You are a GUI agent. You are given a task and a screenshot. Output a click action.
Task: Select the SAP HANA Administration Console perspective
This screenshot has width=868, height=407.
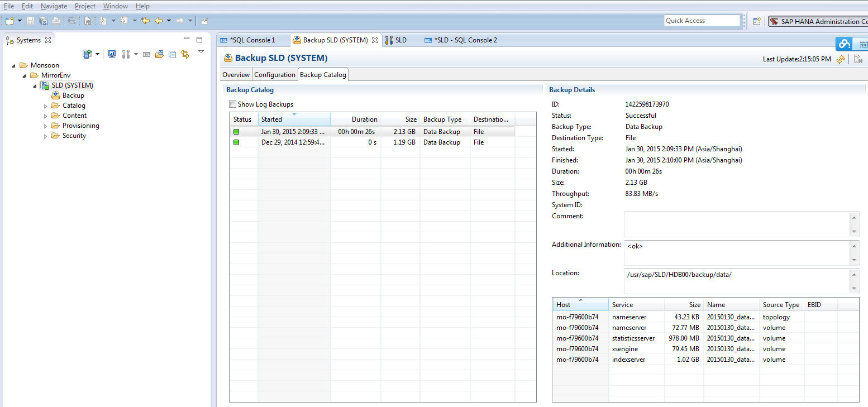coord(818,21)
